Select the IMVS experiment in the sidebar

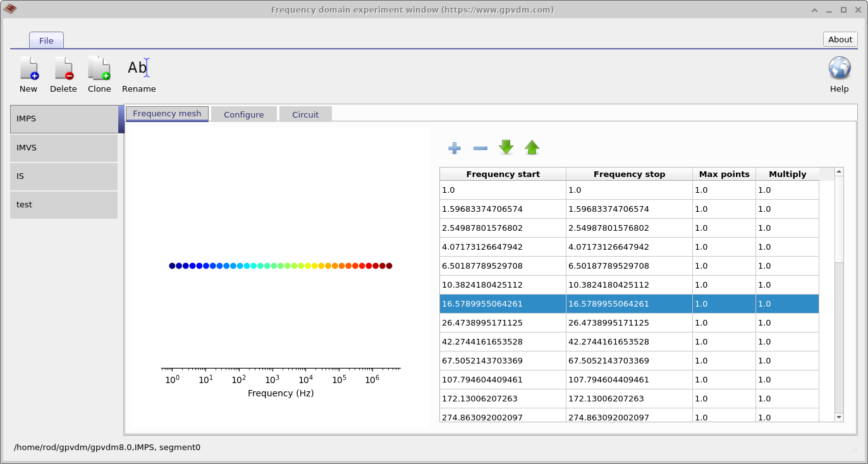(x=63, y=147)
